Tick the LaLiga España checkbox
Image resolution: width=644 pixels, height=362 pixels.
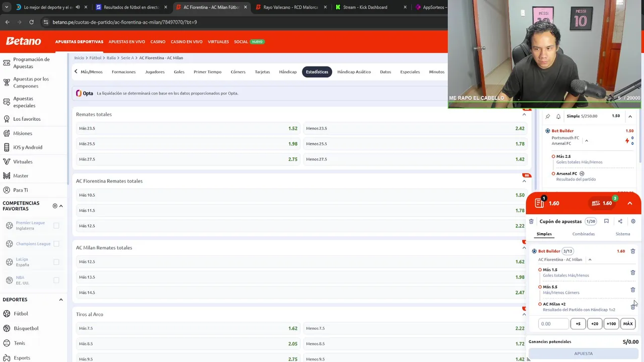tap(56, 262)
